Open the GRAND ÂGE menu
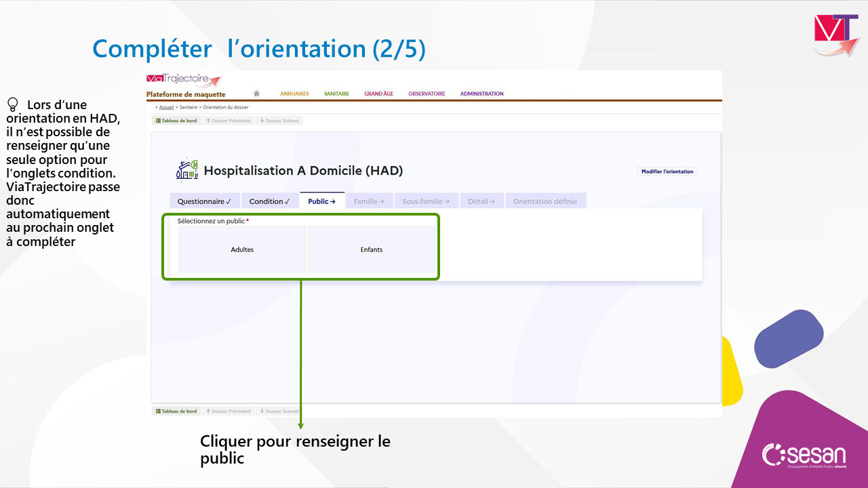The width and height of the screenshot is (868, 488). 378,94
